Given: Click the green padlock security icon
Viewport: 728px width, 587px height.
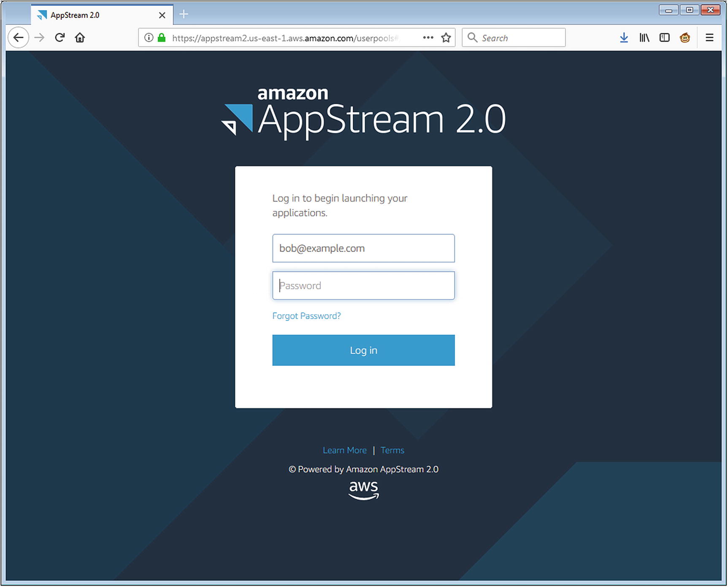Looking at the screenshot, I should pyautogui.click(x=161, y=38).
